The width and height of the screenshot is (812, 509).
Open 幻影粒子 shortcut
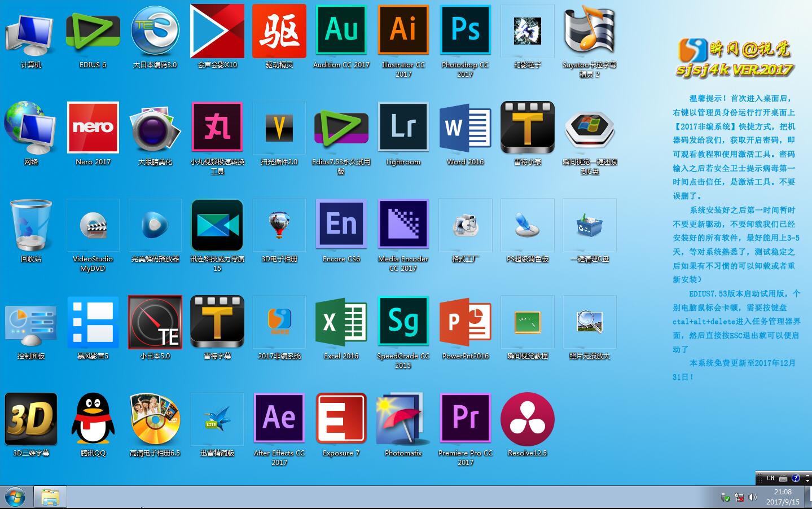pyautogui.click(x=528, y=31)
